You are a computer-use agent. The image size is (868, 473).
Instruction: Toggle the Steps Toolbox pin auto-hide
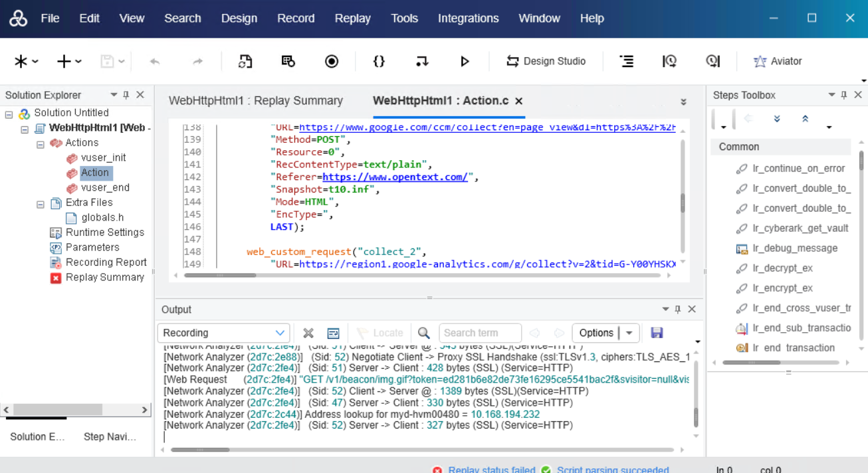(844, 95)
